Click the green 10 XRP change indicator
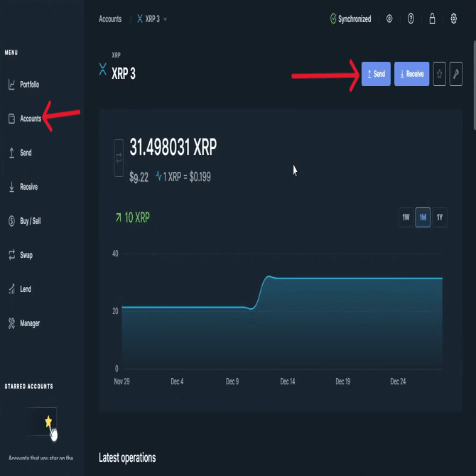Viewport: 476px width, 476px height. click(133, 217)
